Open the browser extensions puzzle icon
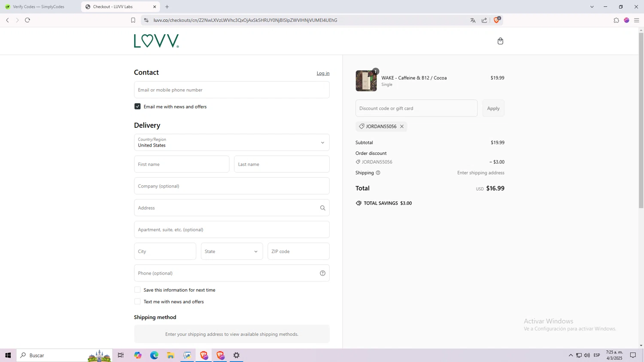The width and height of the screenshot is (644, 362). tap(616, 20)
